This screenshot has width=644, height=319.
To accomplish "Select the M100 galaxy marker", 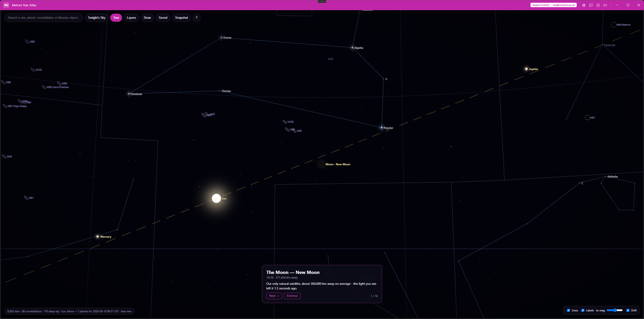I will pos(33,70).
